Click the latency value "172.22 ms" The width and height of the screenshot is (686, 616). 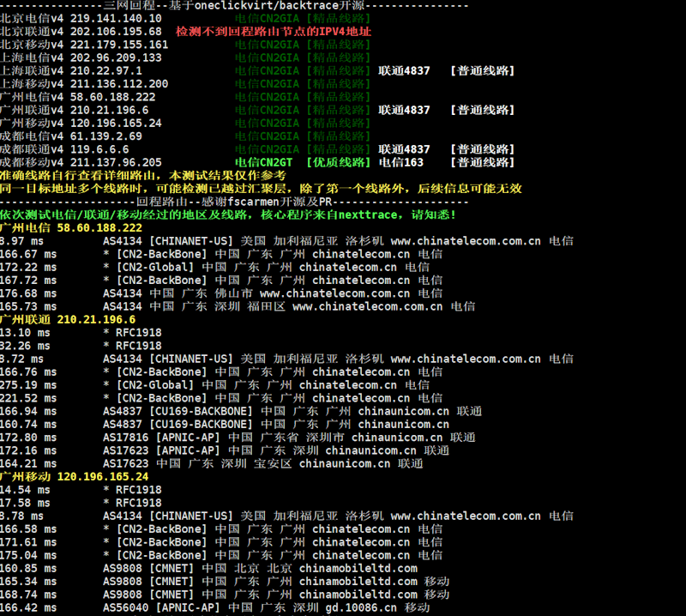[28, 268]
